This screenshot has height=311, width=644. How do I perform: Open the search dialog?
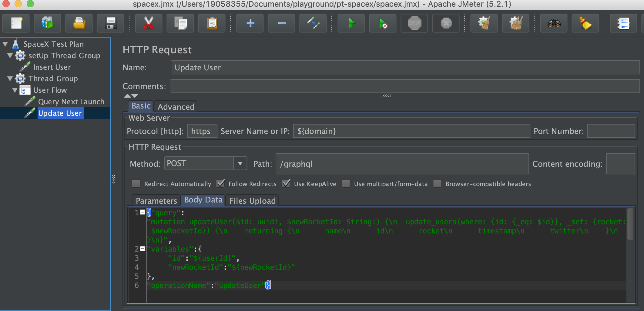554,23
